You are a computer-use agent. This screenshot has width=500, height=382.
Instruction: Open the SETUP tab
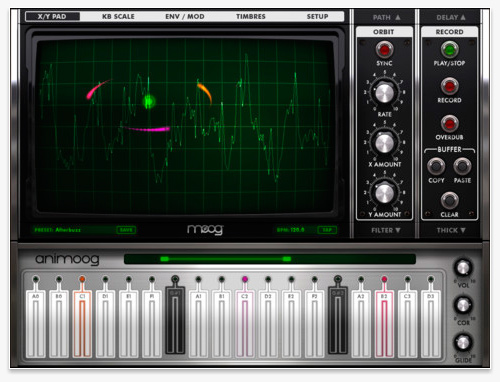317,16
